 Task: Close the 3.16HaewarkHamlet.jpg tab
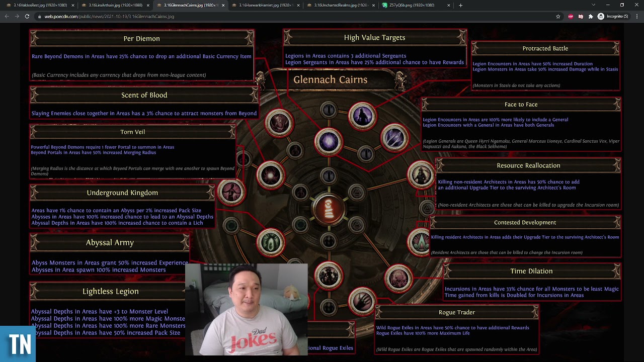[x=298, y=5]
